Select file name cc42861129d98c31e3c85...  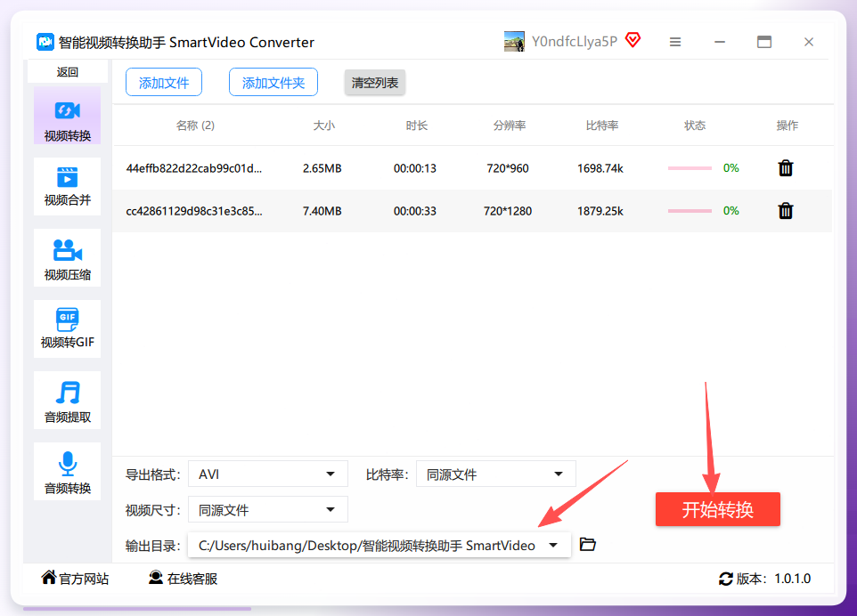pyautogui.click(x=194, y=211)
